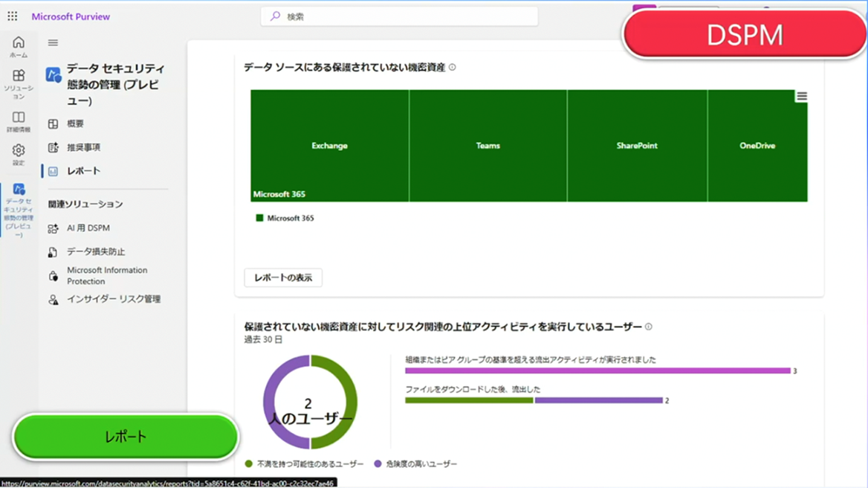Open the treemap chart context menu
Screen dimensions: 868x488
[801, 97]
